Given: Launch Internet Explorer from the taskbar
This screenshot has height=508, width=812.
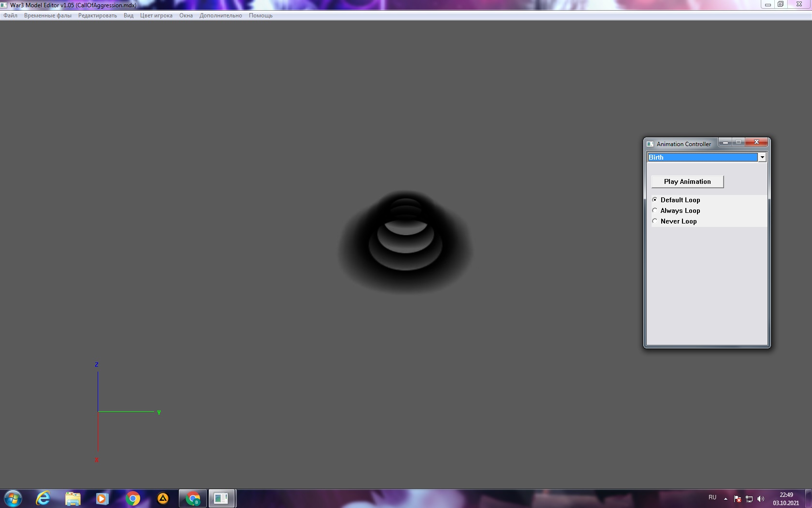Looking at the screenshot, I should (43, 498).
